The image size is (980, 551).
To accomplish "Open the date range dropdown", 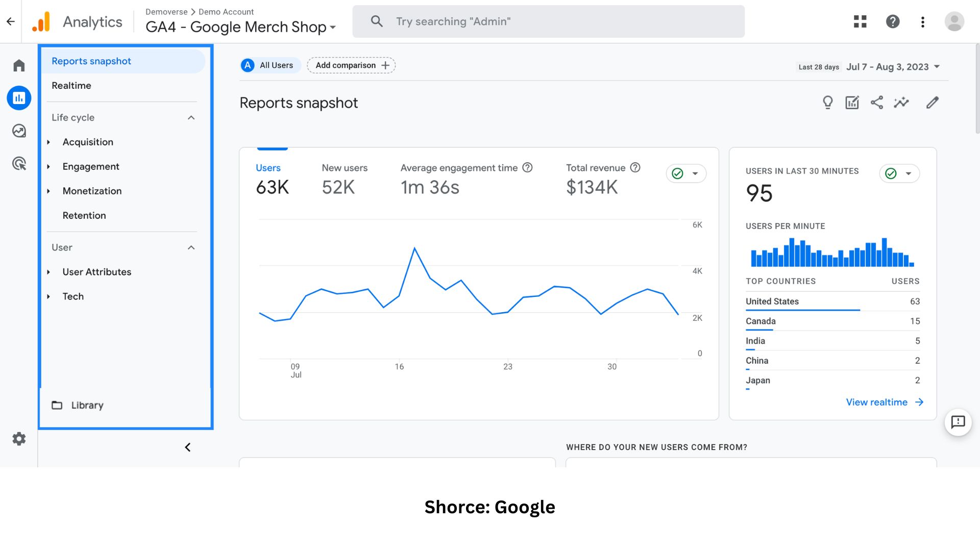I will tap(893, 67).
